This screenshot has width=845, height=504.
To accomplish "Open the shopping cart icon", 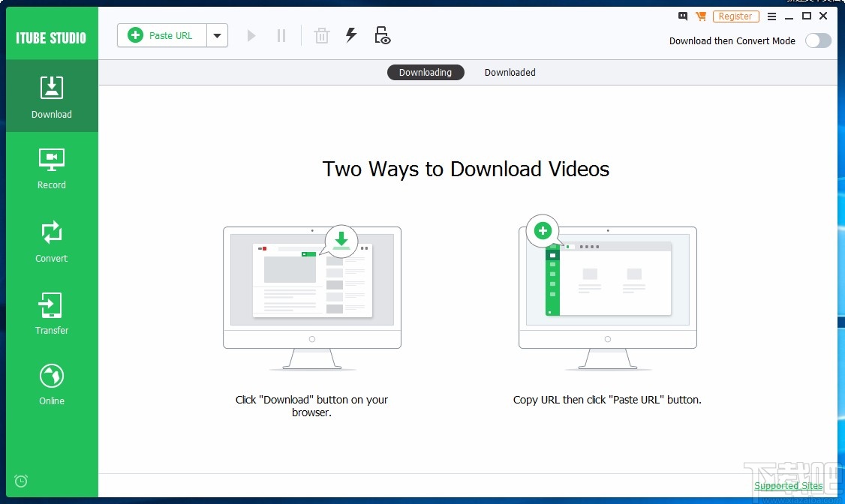I will coord(701,16).
